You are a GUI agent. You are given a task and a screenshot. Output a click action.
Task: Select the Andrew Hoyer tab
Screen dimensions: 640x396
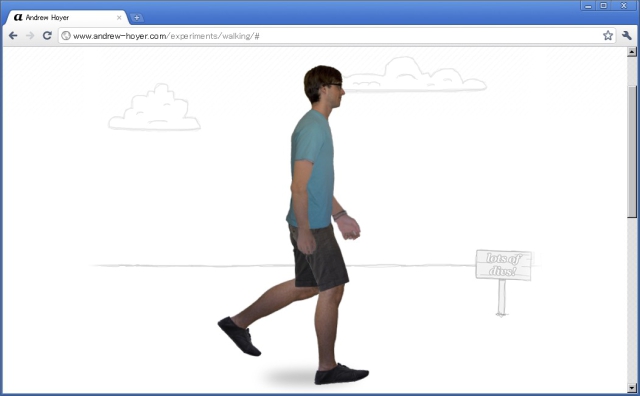click(65, 18)
